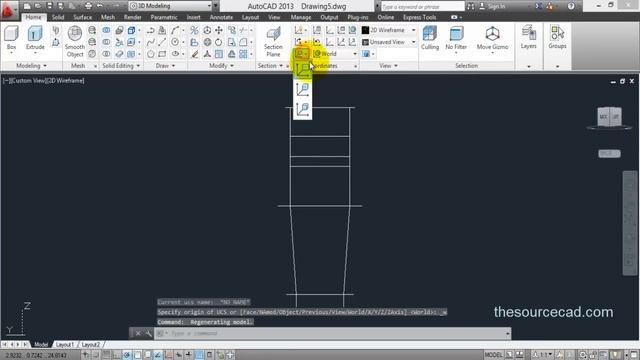Click the Smooth Object mesh tool
The image size is (640, 360).
coord(75,42)
